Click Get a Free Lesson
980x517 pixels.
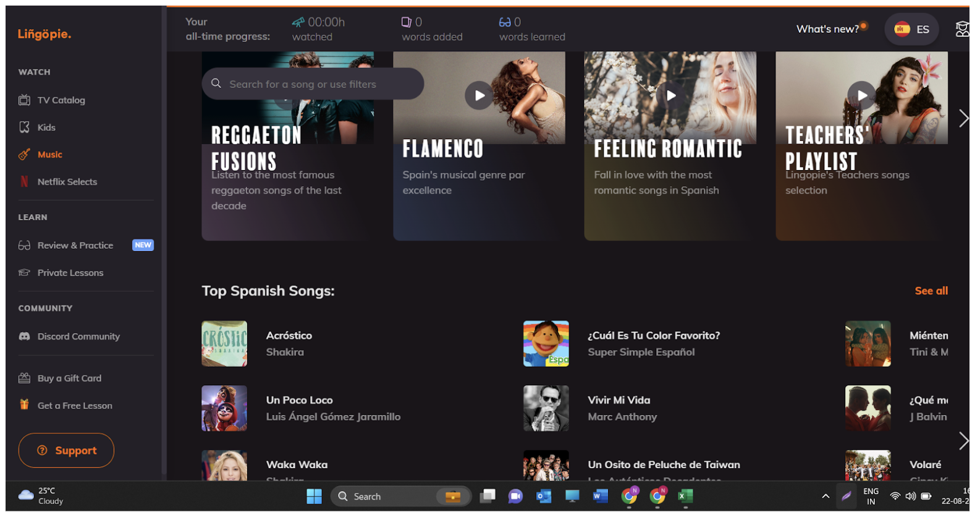[75, 405]
